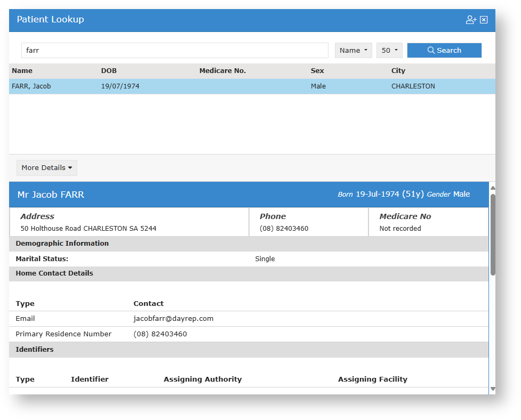This screenshot has width=521, height=420.
Task: Click the Demographic Information section header
Action: 62,244
